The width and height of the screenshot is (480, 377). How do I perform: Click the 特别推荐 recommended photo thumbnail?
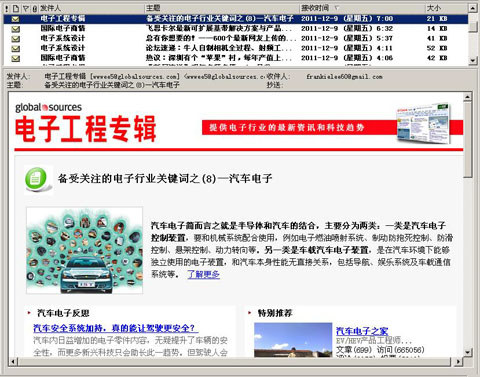tap(293, 340)
